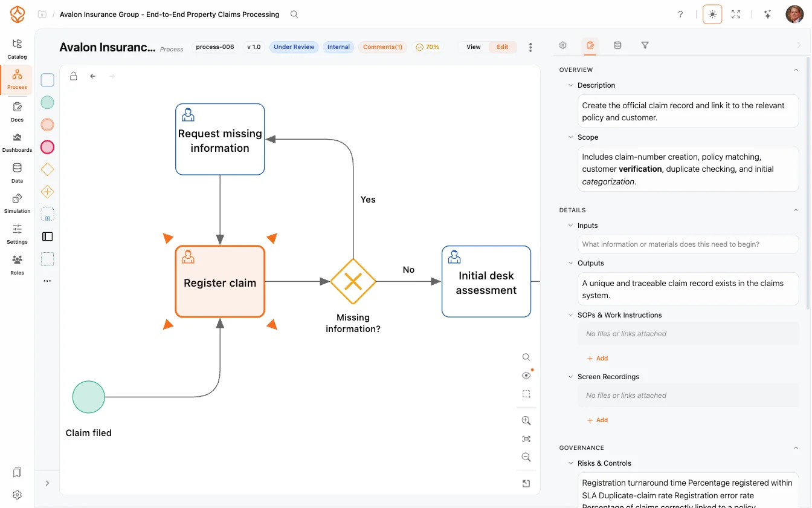Collapse the SOPs & Work Instructions field
The width and height of the screenshot is (812, 508).
point(570,315)
